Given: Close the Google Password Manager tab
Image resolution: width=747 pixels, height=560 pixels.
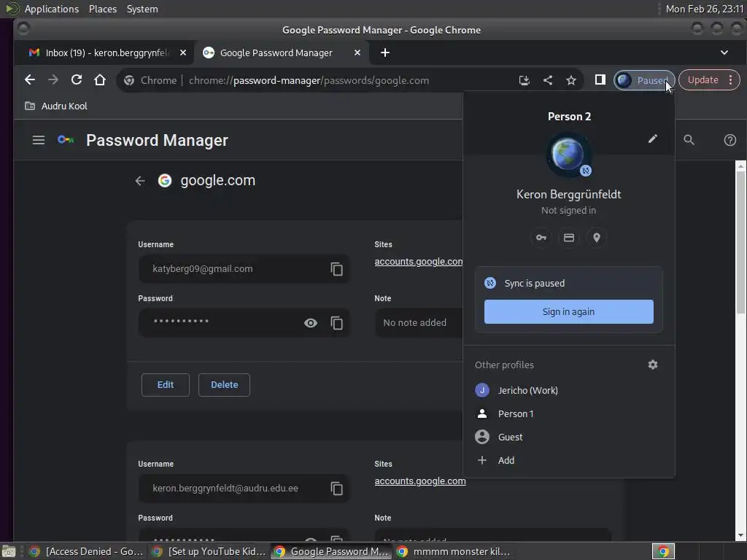Looking at the screenshot, I should pos(357,52).
